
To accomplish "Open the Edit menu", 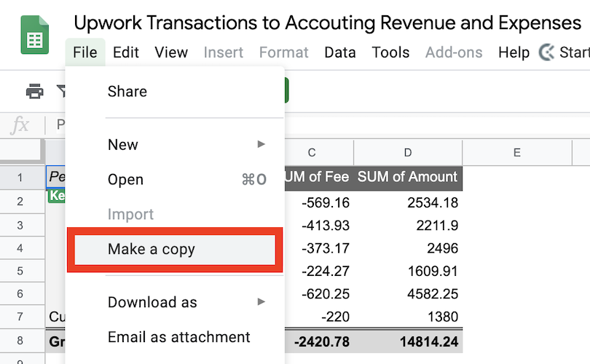I will pyautogui.click(x=126, y=52).
